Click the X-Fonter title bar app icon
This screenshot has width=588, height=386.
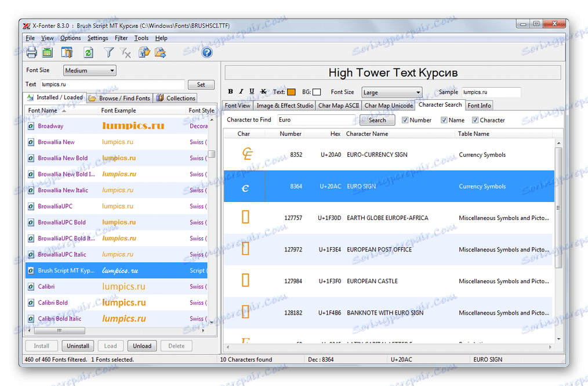(27, 26)
